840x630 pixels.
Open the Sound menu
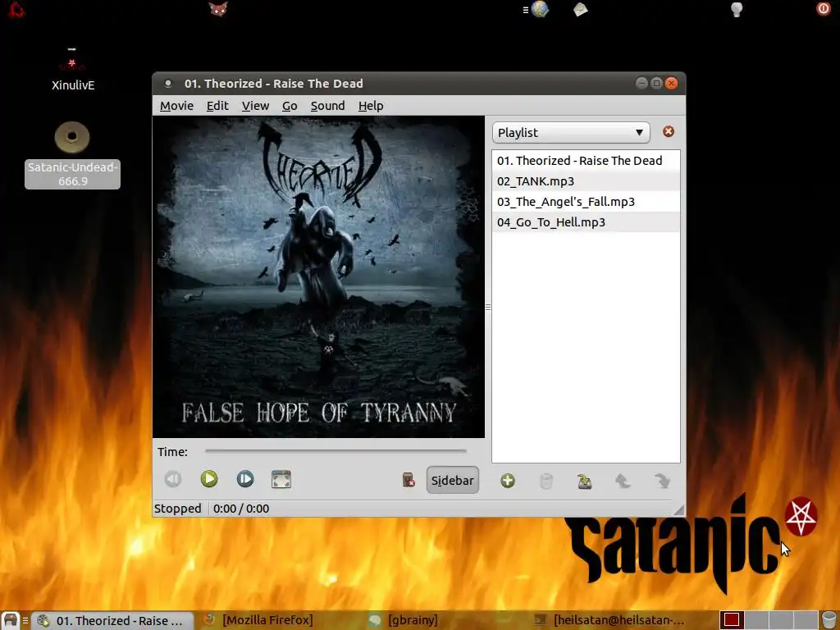pos(327,106)
